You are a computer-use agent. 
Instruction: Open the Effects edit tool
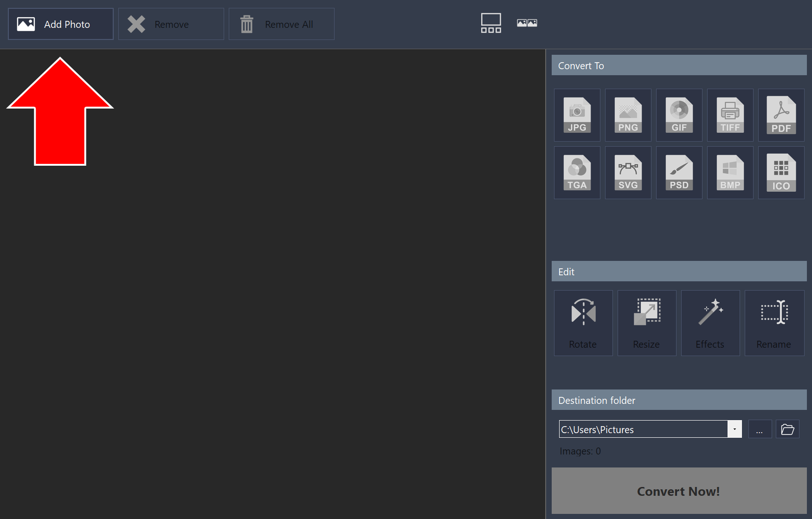[x=710, y=323]
